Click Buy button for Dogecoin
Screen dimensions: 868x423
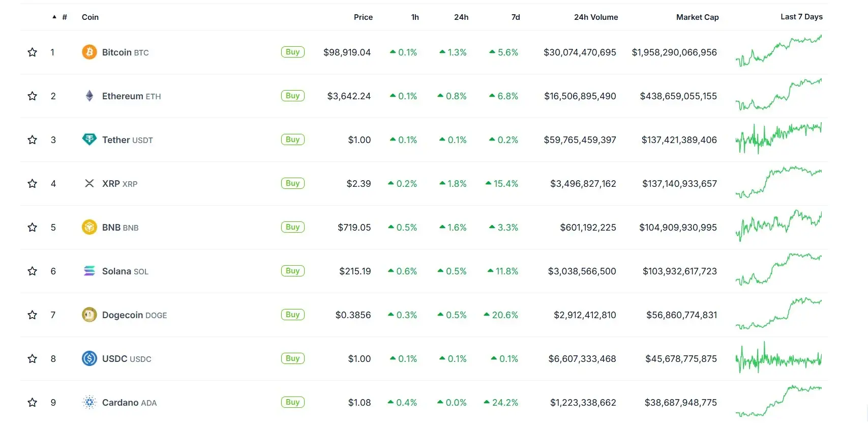point(293,315)
